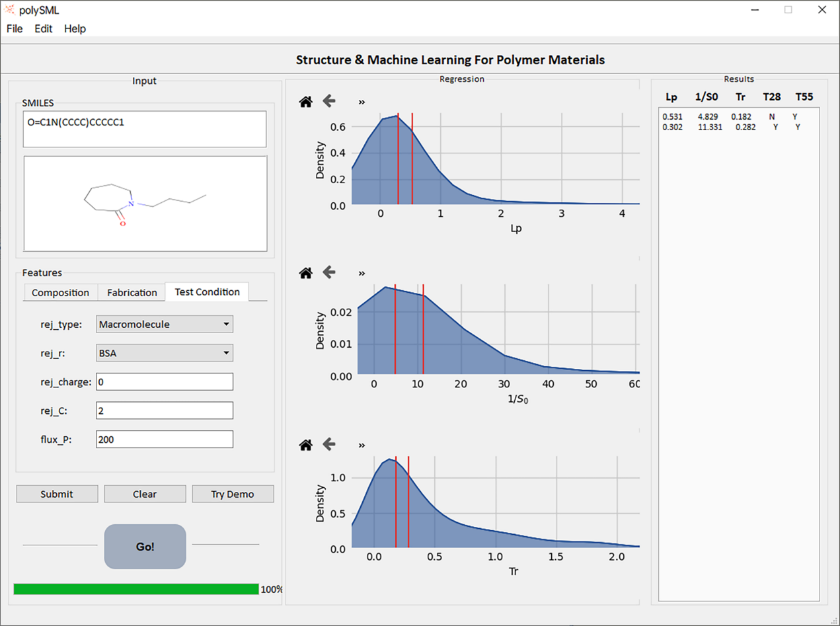Image resolution: width=840 pixels, height=626 pixels.
Task: Click the green progress bar
Action: tap(136, 589)
